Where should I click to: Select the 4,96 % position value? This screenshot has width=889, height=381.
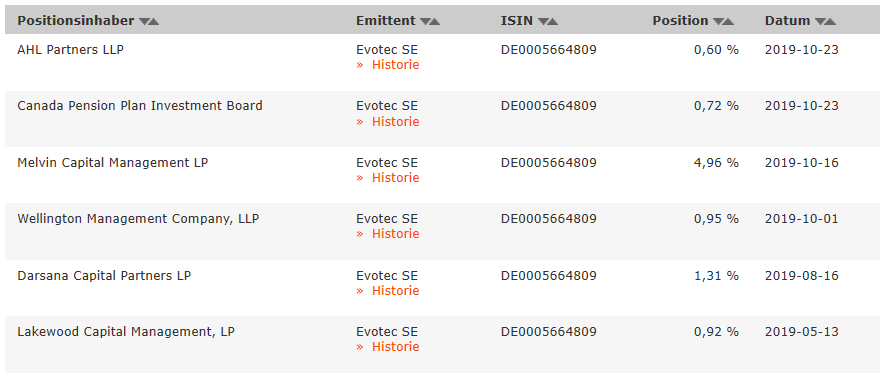pos(716,163)
